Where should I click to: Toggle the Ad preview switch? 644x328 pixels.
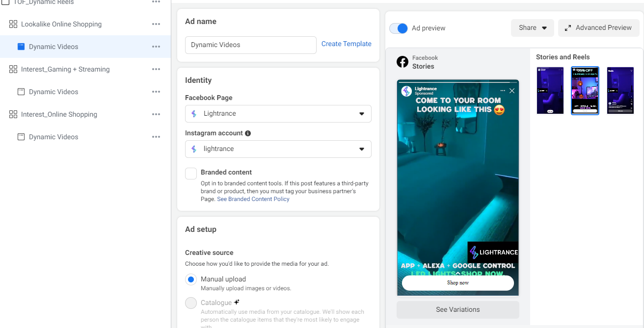[399, 28]
